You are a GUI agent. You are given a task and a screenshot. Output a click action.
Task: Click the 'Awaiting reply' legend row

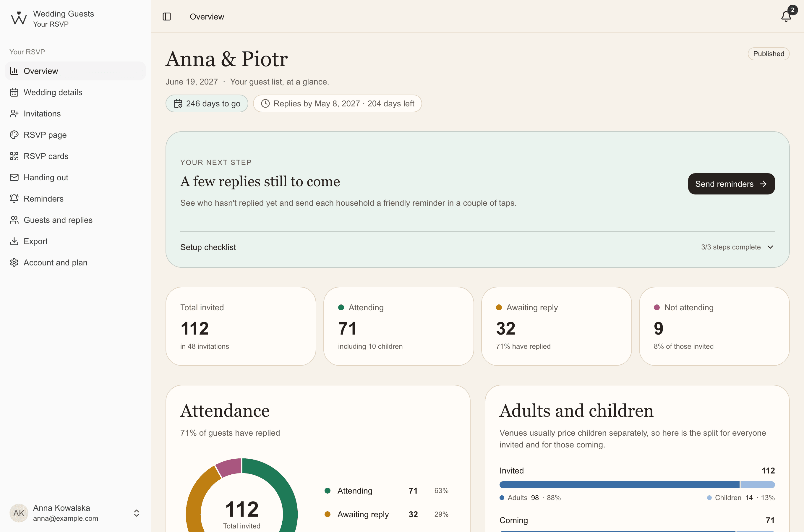386,514
